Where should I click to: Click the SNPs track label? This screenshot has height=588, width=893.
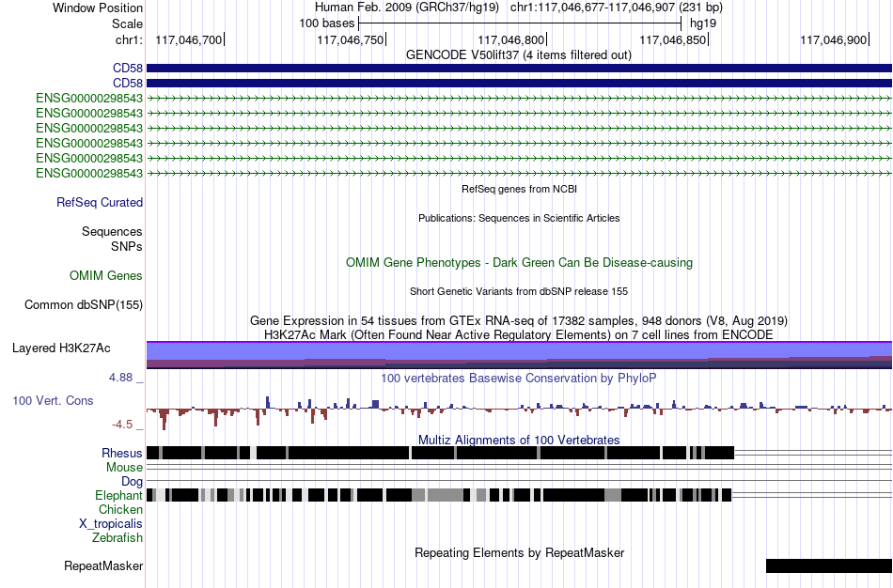click(127, 246)
